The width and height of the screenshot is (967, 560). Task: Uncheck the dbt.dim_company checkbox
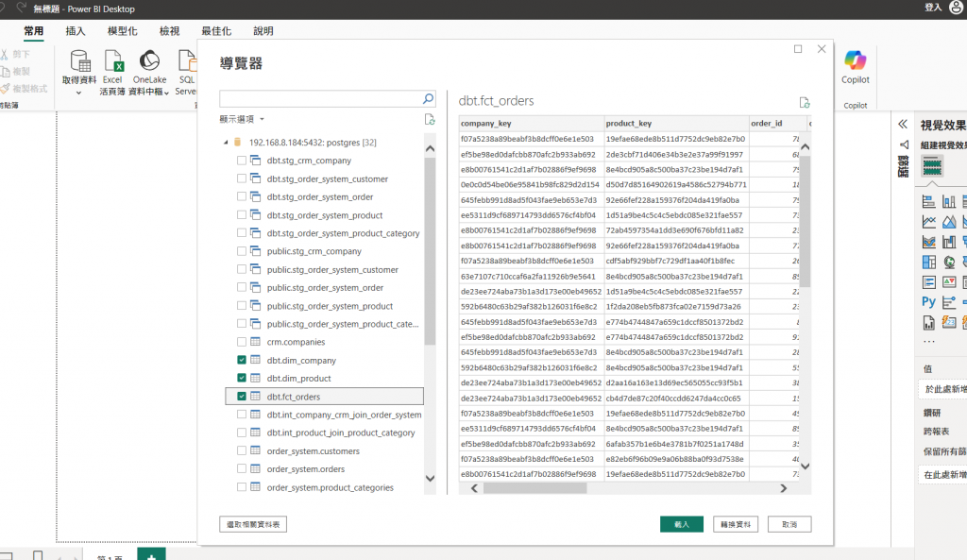coord(242,360)
